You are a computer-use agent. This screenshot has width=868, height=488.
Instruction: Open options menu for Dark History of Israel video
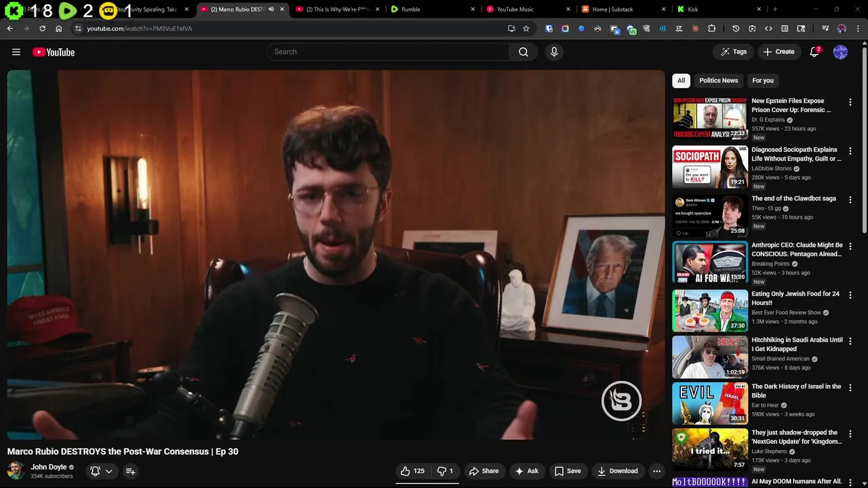(x=850, y=388)
